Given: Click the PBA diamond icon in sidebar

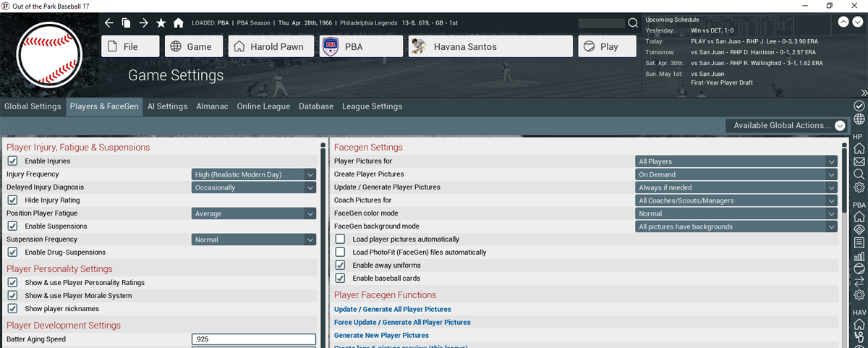Looking at the screenshot, I should tap(859, 230).
